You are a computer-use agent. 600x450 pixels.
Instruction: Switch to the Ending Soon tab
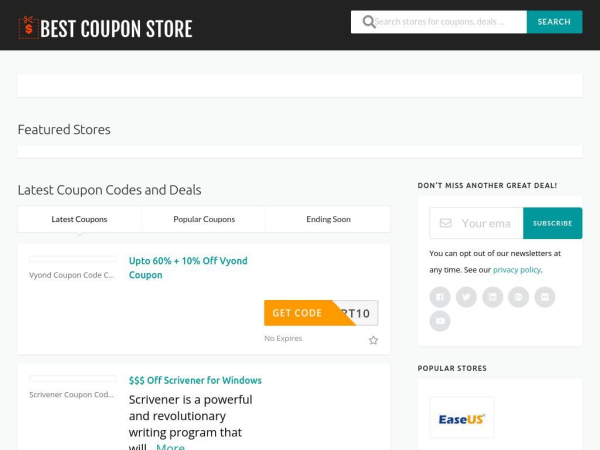click(328, 219)
